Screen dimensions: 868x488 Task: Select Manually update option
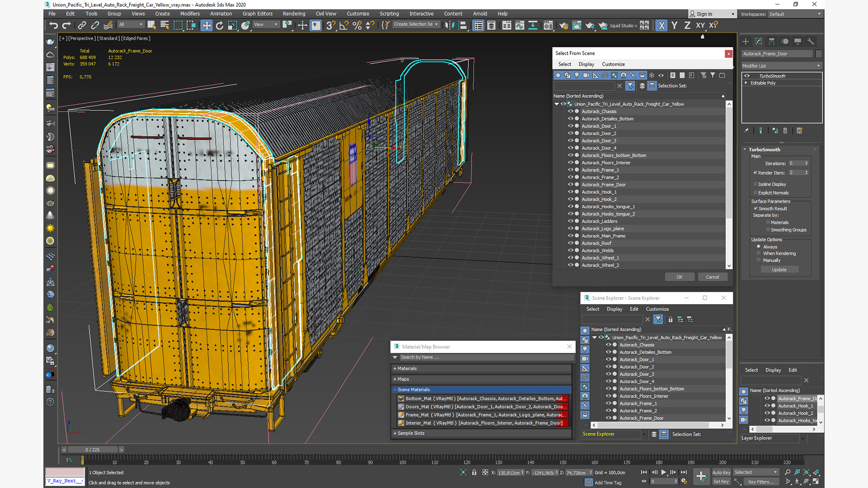click(x=759, y=260)
